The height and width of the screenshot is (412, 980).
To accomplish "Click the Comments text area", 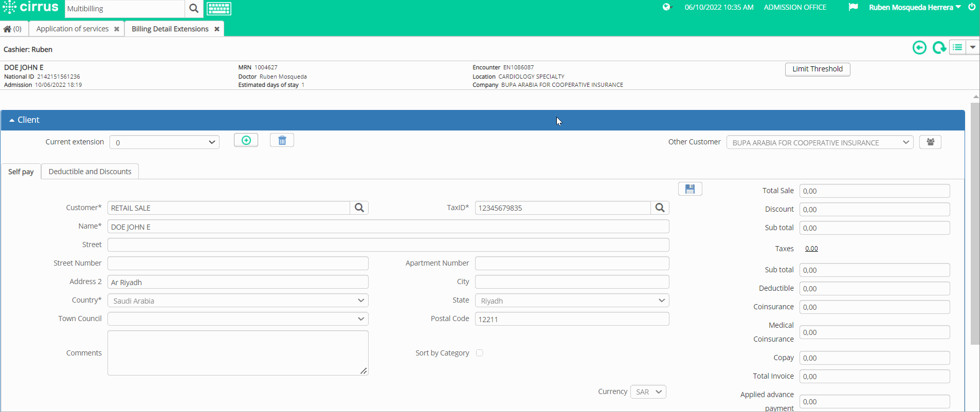I will pyautogui.click(x=238, y=353).
